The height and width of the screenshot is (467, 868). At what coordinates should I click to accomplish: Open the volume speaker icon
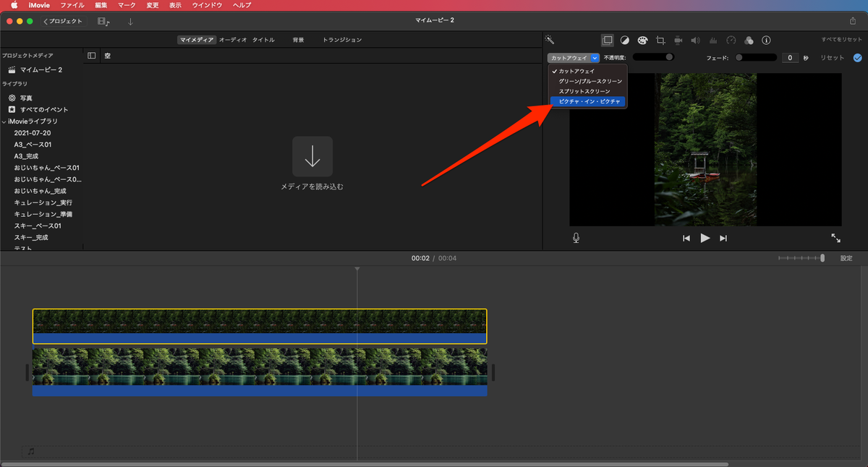[x=696, y=40]
